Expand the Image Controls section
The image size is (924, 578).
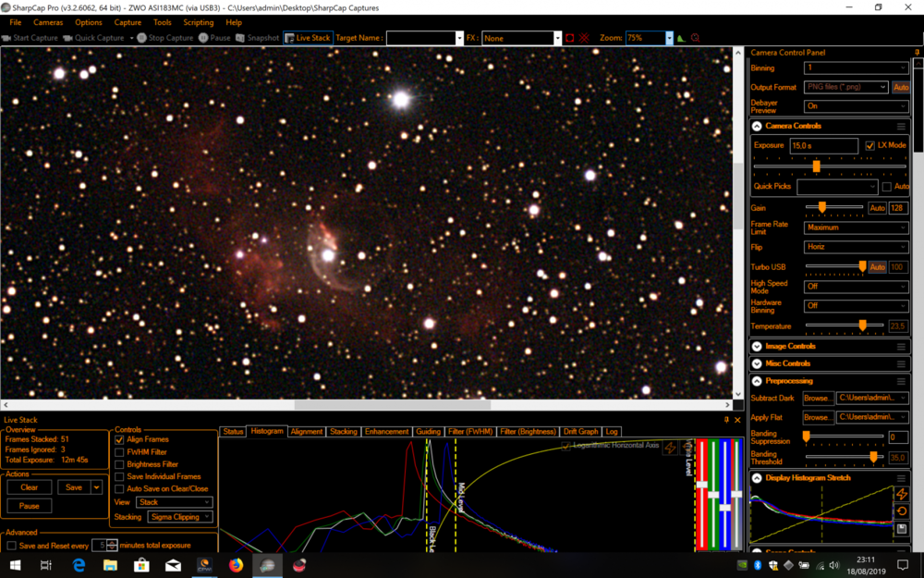[757, 347]
